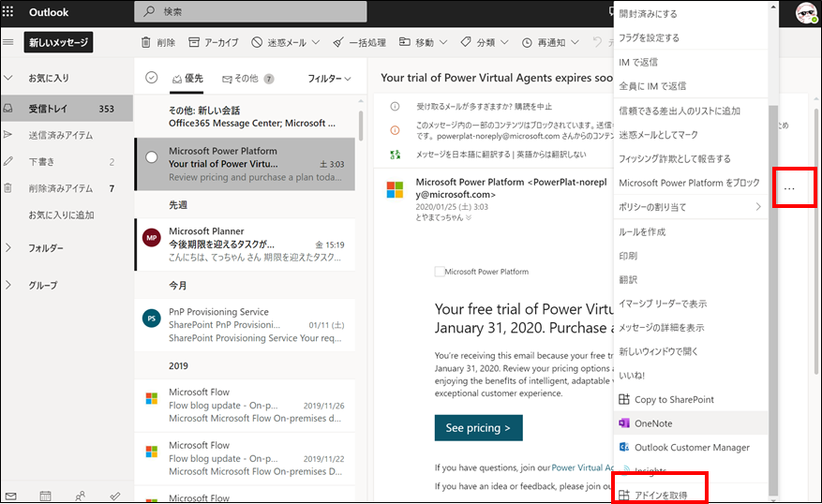This screenshot has width=822, height=504.
Task: Open その他: 新しい会話 notification row
Action: coord(245,117)
